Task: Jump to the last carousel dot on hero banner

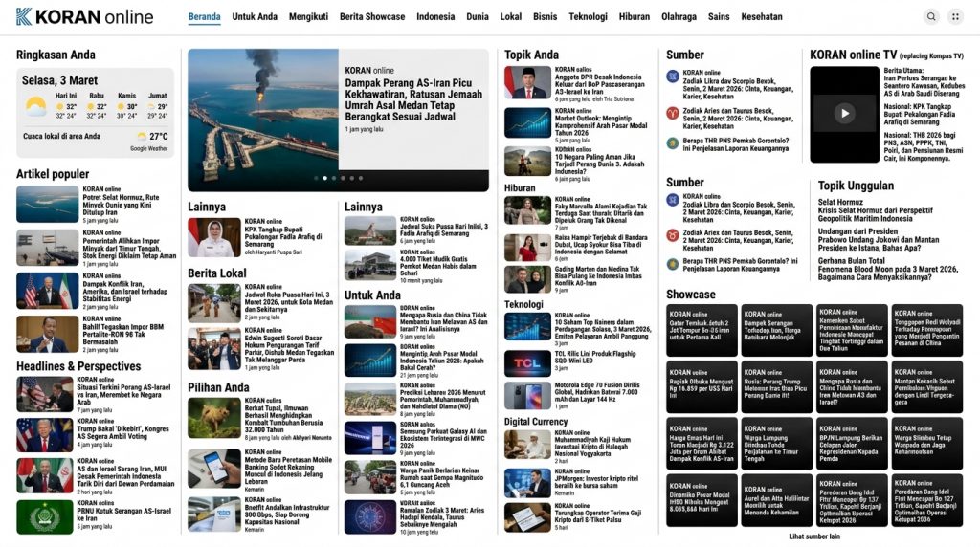Action: pos(361,178)
